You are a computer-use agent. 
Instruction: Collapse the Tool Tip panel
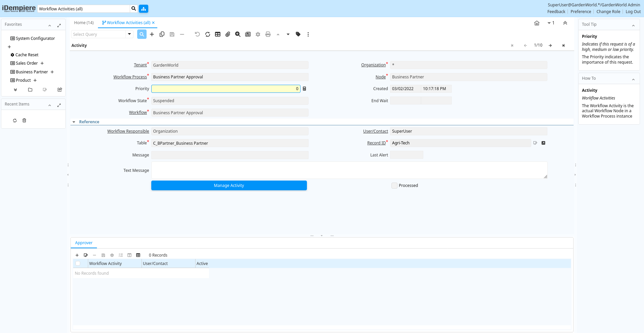633,25
